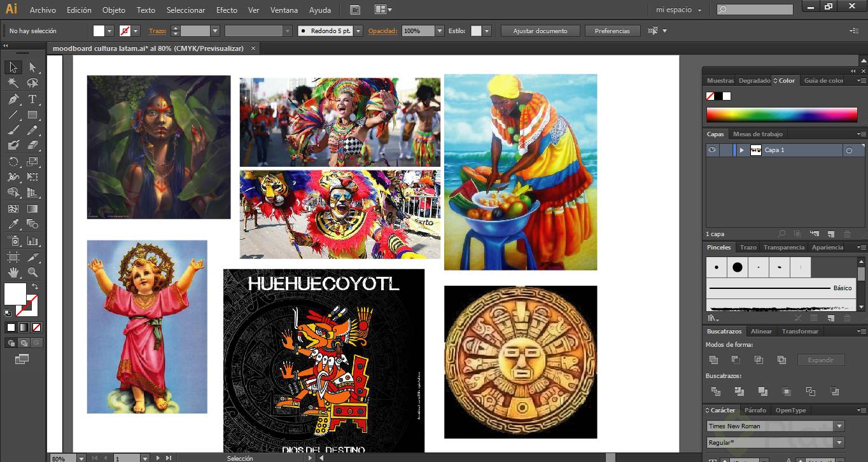Image resolution: width=868 pixels, height=462 pixels.
Task: Select the Free Transform tool
Action: pos(32,177)
